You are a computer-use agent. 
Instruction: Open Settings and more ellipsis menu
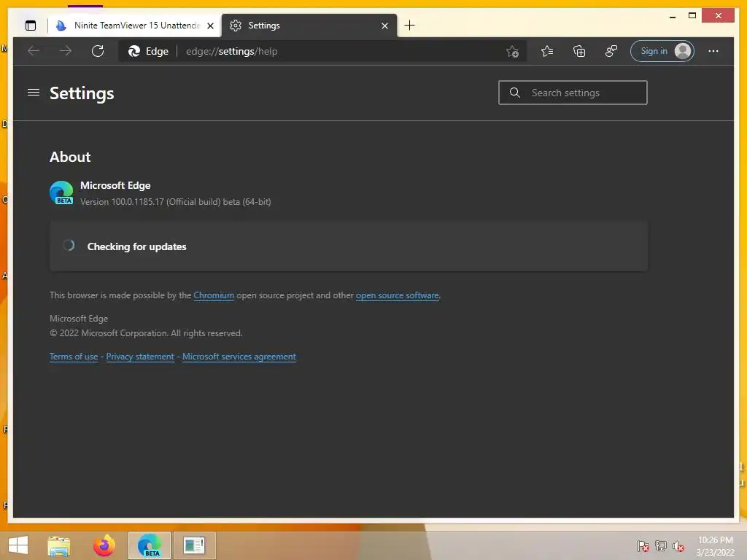pos(713,51)
